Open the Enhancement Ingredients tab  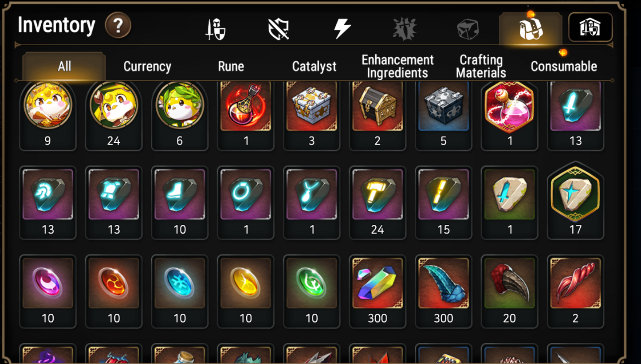tap(397, 67)
